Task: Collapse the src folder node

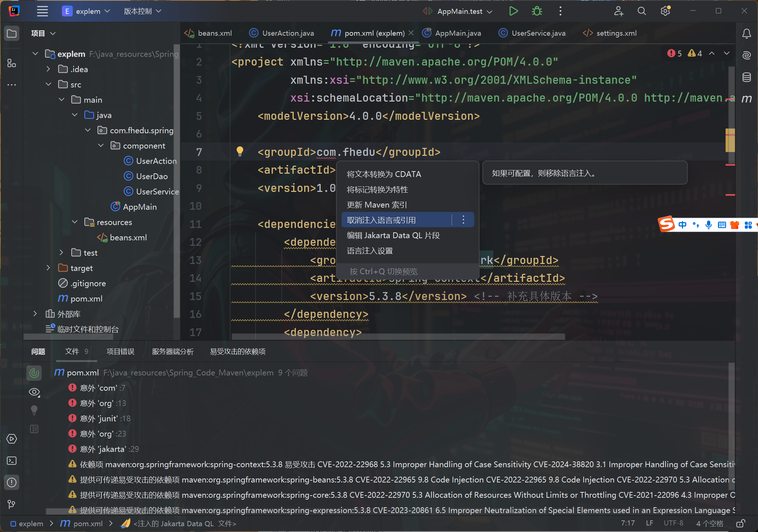Action: [48, 84]
